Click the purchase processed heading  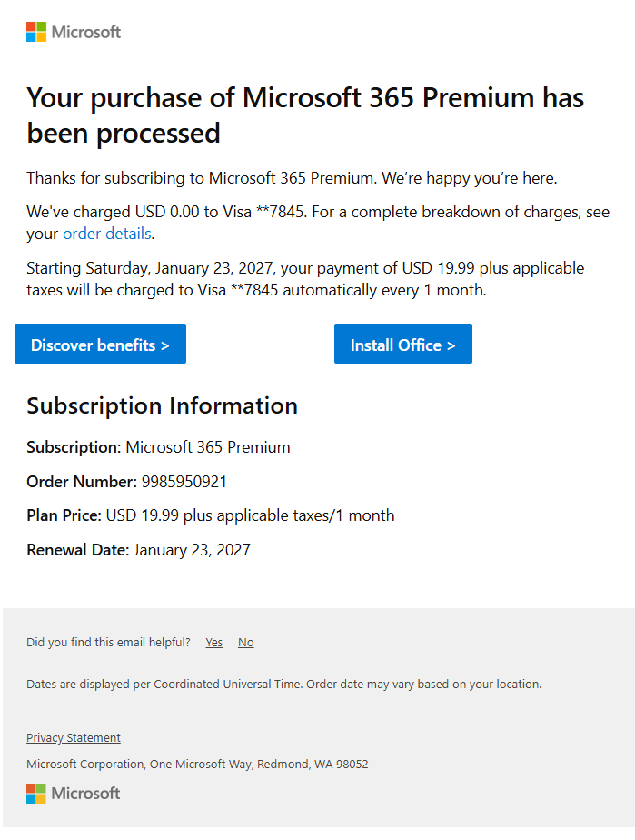[305, 115]
